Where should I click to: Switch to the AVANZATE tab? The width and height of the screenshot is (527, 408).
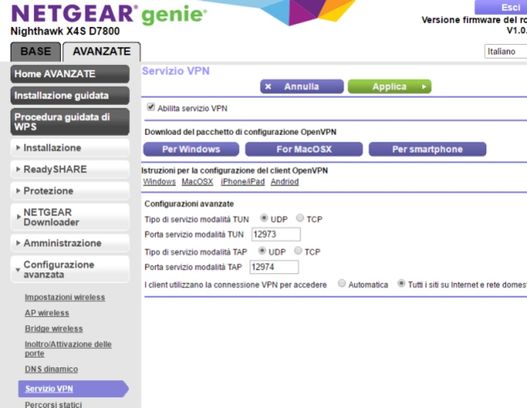[102, 51]
